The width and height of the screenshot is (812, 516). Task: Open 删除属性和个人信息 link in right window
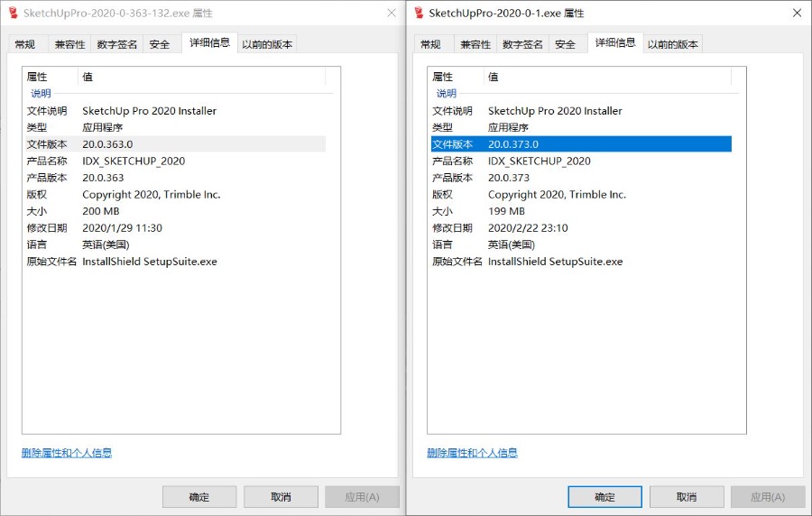472,453
